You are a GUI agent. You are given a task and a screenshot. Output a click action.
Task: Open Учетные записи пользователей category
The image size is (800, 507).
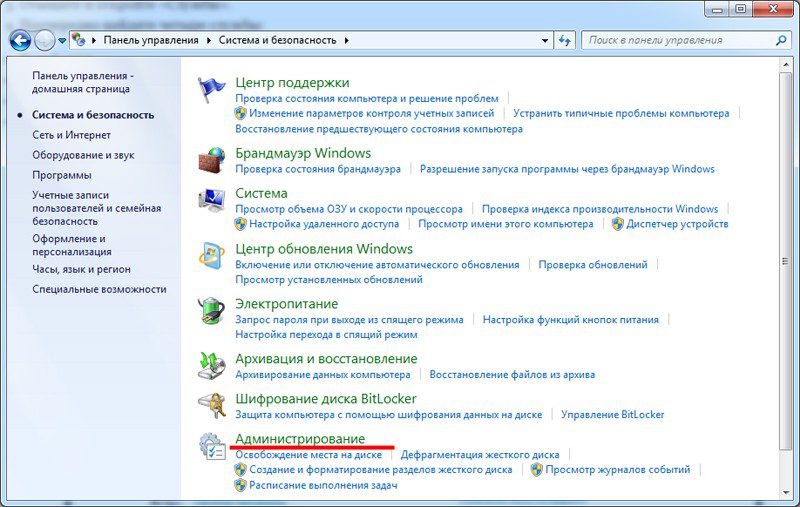pyautogui.click(x=96, y=208)
